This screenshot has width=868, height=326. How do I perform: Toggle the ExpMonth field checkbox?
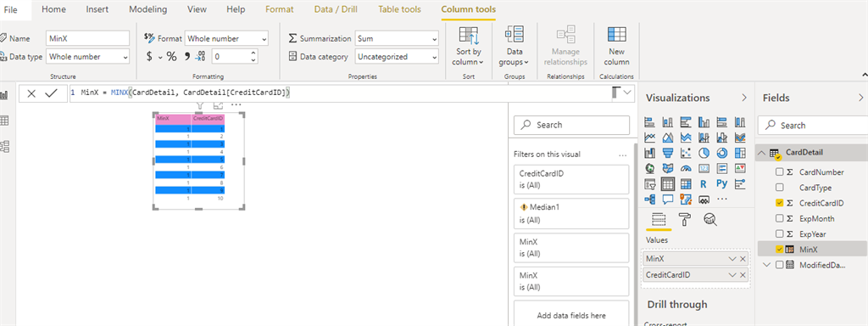coord(780,219)
